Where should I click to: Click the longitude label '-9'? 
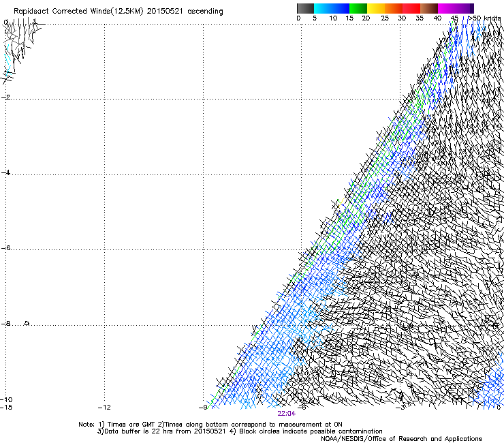(203, 408)
